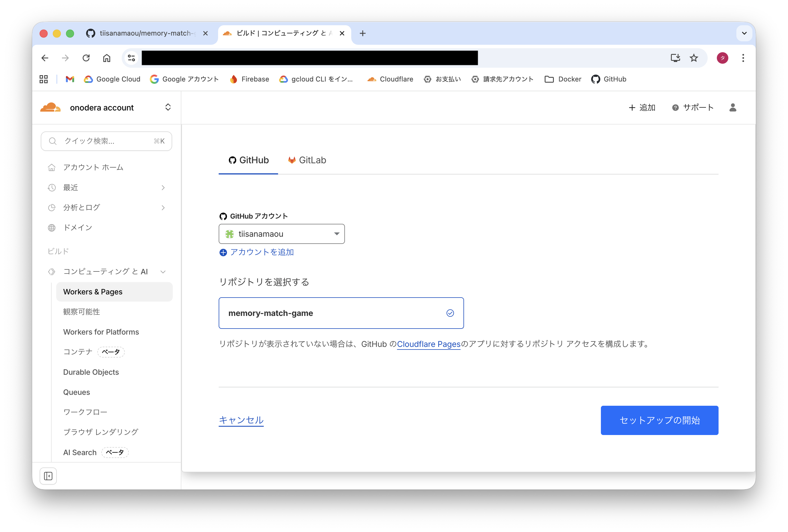This screenshot has height=532, width=788.
Task: Click the Cloudflare logo in the header
Action: coord(51,108)
